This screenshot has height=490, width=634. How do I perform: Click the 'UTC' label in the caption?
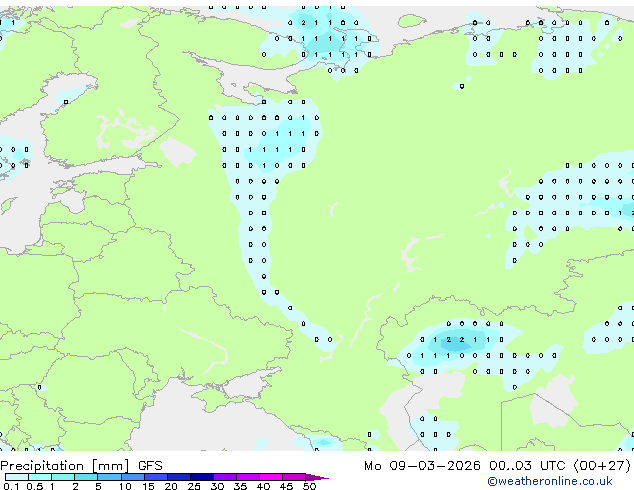point(553,466)
